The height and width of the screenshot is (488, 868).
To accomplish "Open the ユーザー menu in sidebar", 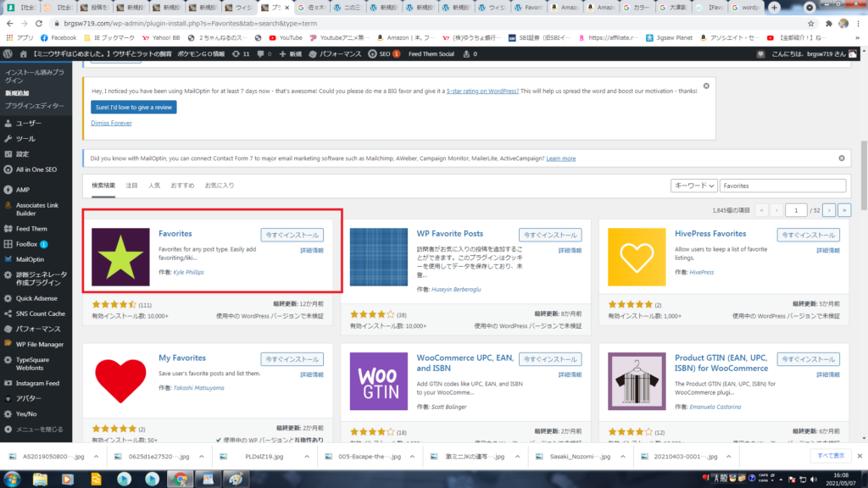I will point(34,123).
